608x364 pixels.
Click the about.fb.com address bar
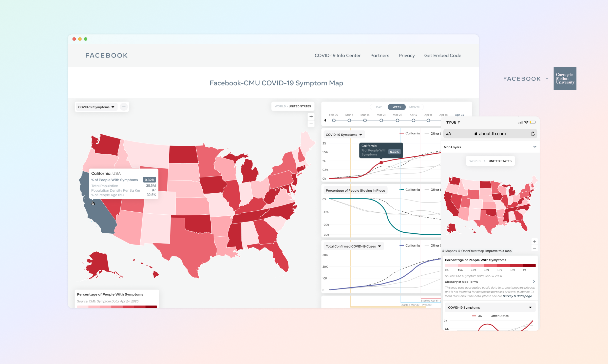tap(490, 134)
